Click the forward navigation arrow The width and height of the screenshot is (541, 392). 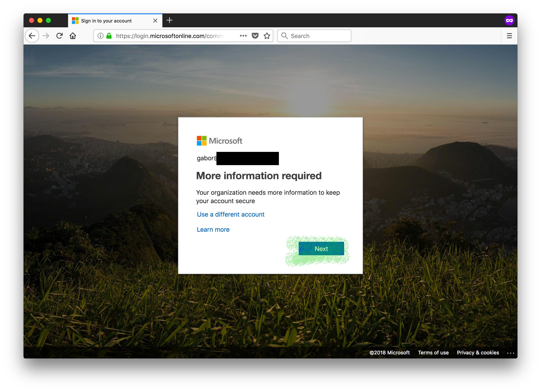pos(46,36)
